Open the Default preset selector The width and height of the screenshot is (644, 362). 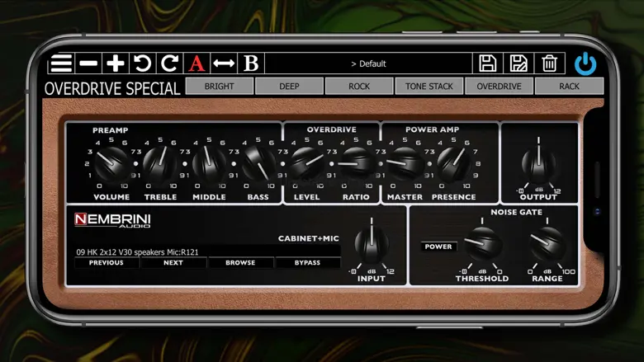(x=368, y=63)
